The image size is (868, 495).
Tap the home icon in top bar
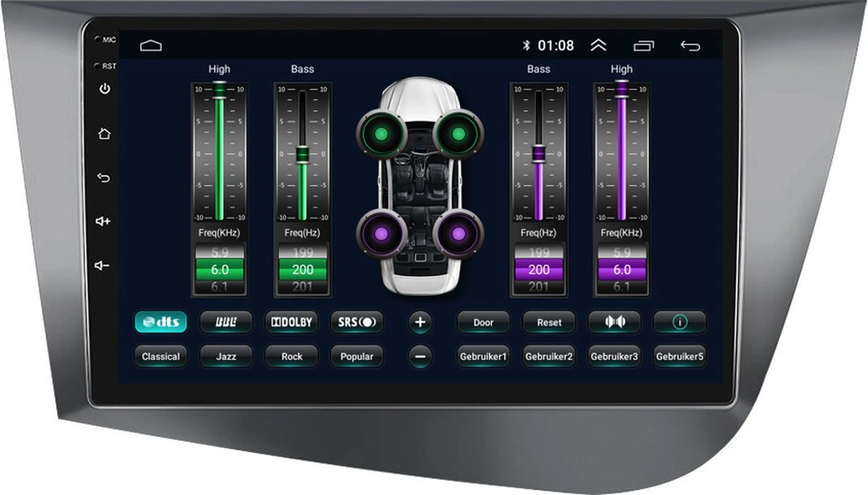(x=150, y=46)
